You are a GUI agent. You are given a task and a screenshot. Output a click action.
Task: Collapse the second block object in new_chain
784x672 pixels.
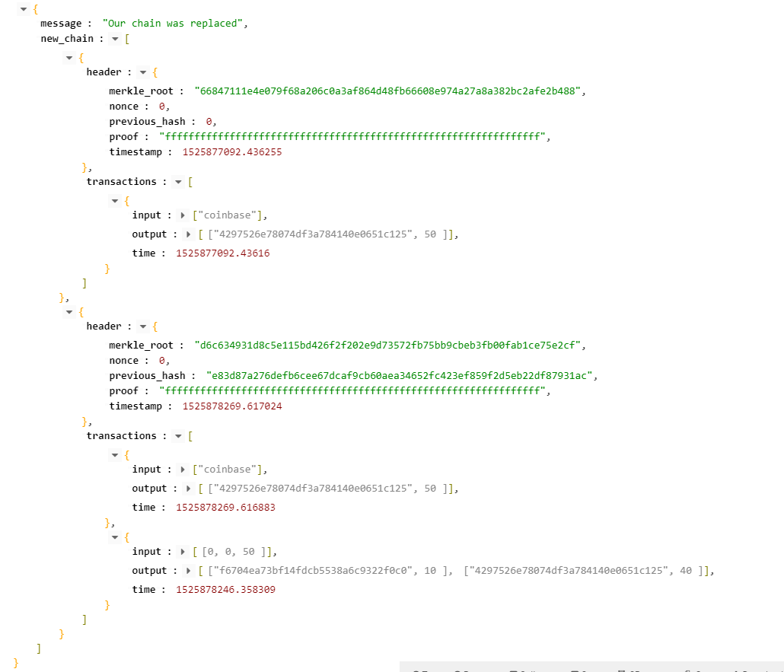69,312
